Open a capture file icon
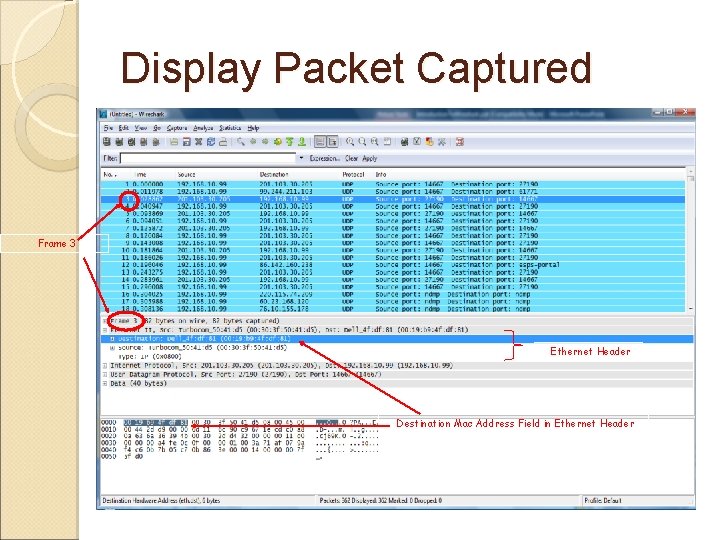Viewport: 720px width, 540px height. pos(174,142)
